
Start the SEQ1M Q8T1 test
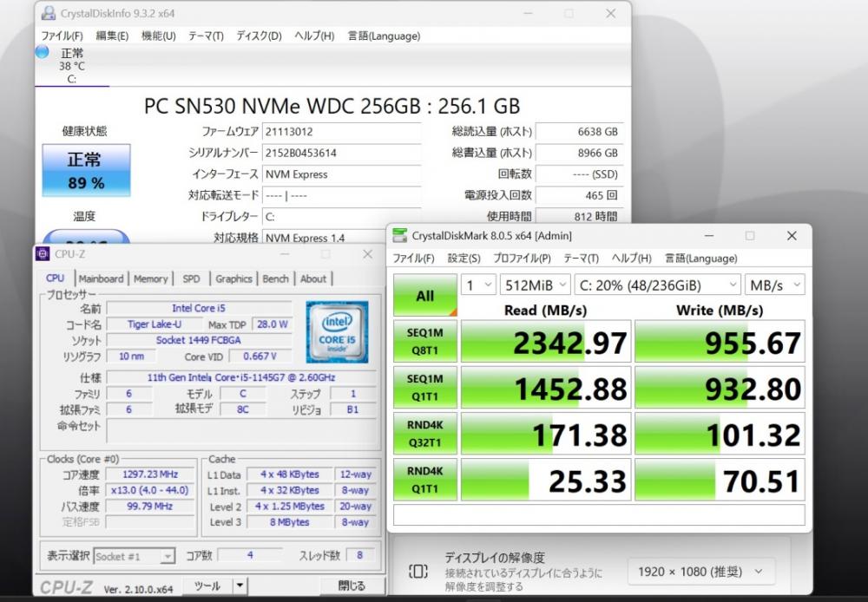(x=425, y=341)
